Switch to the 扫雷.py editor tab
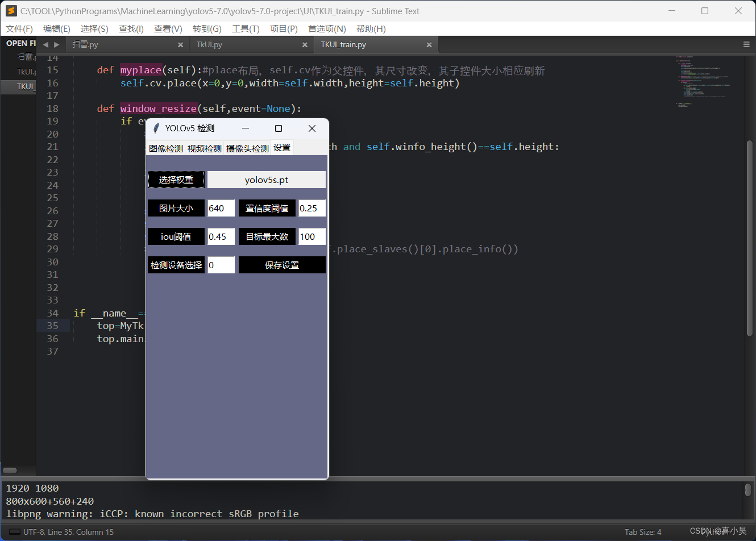Viewport: 756px width, 541px height. 127,44
